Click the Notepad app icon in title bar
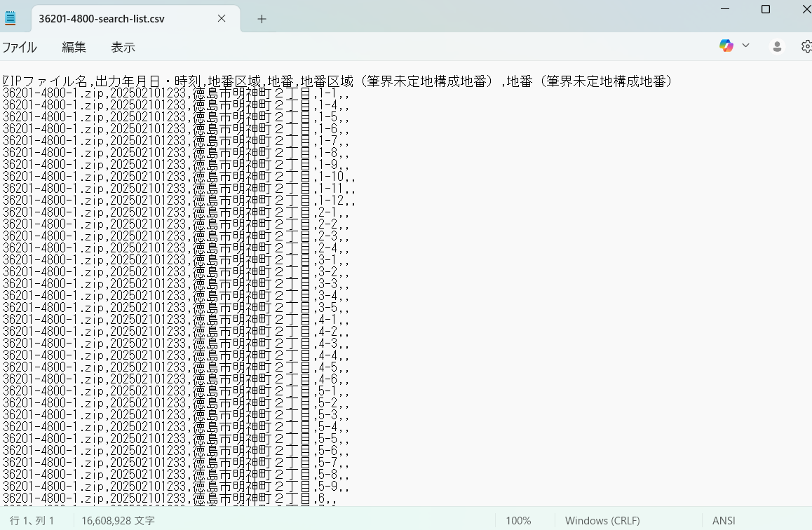This screenshot has height=530, width=812. pos(10,19)
